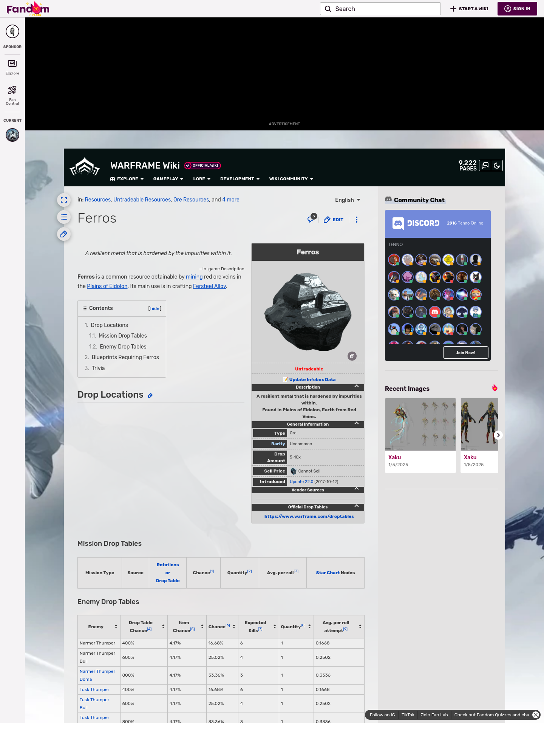Sort by Drop Table Chance column
This screenshot has height=756, width=544.
pyautogui.click(x=163, y=626)
